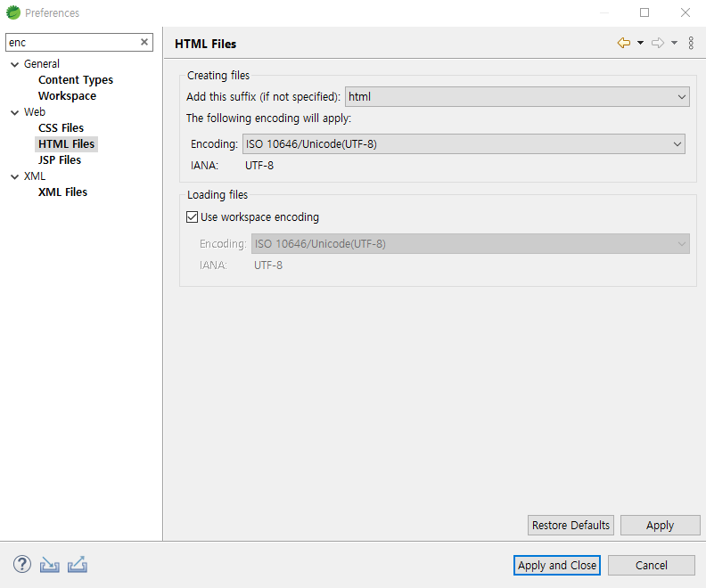Screen dimensions: 706x588
Task: Click the import preferences icon
Action: point(50,565)
